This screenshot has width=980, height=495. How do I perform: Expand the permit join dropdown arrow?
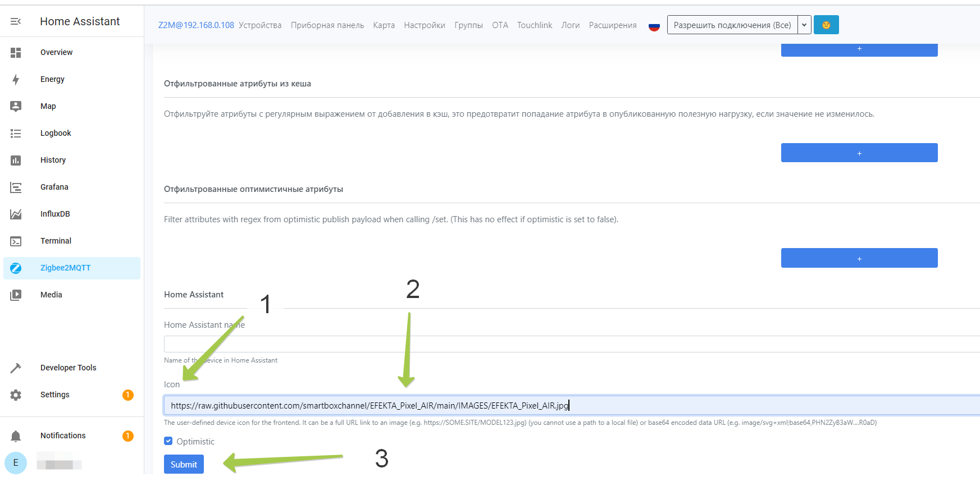click(x=804, y=25)
